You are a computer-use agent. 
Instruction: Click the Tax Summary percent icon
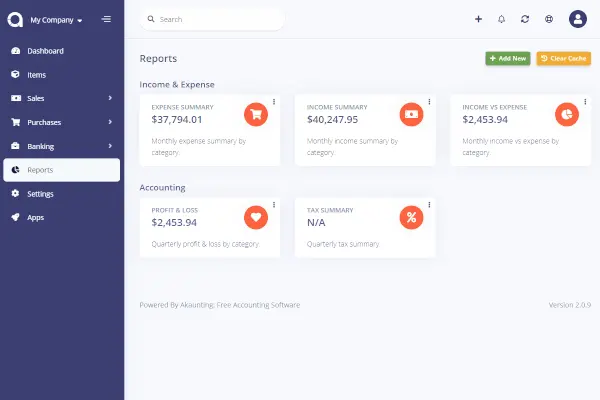411,216
